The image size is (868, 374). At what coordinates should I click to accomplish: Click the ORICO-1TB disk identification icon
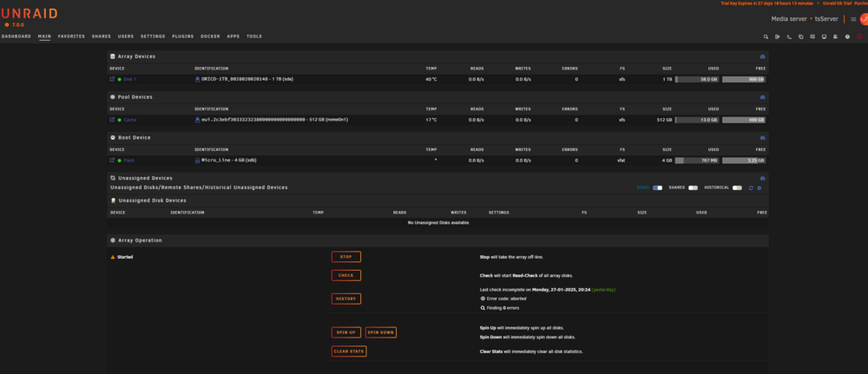pyautogui.click(x=197, y=79)
